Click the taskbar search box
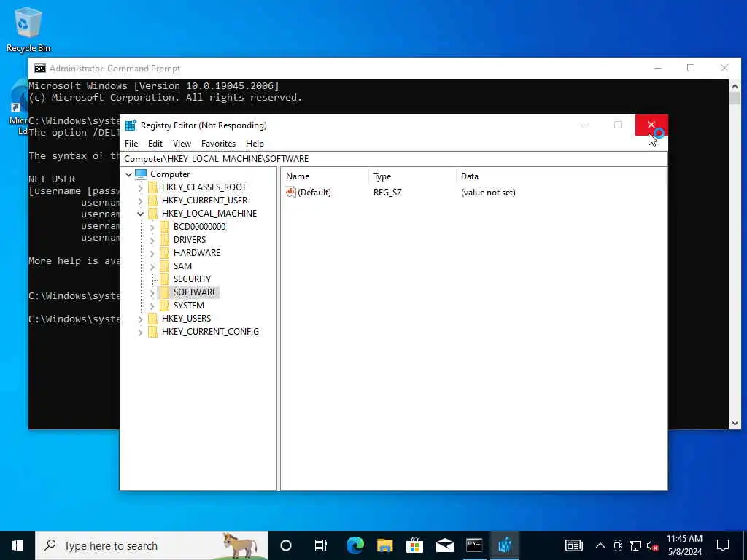Viewport: 747px width, 560px height. click(x=152, y=545)
